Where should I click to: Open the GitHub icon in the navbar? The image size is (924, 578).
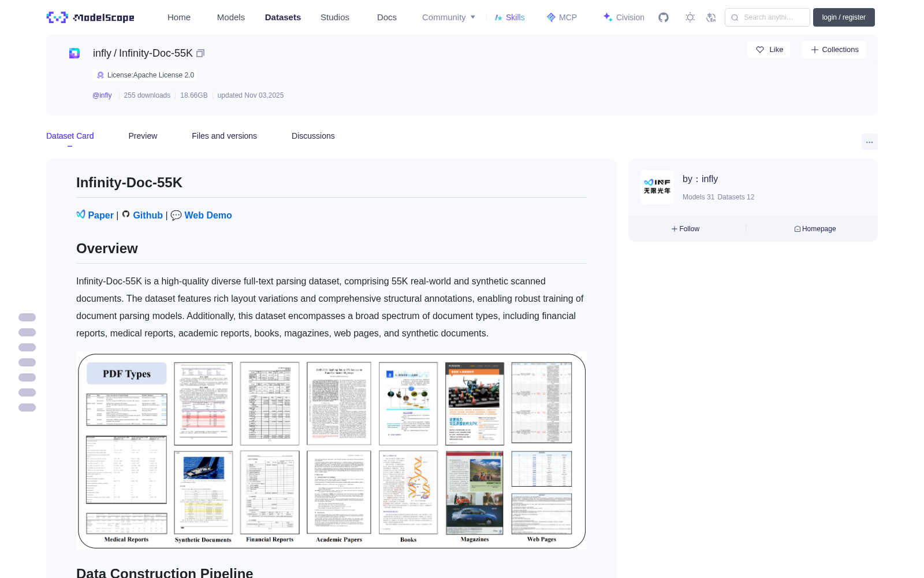[664, 17]
